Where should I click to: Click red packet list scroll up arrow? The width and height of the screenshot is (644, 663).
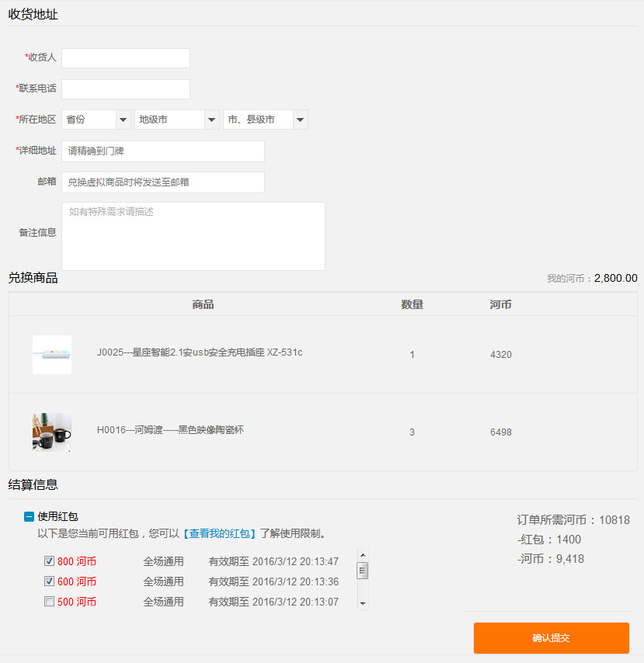point(363,555)
